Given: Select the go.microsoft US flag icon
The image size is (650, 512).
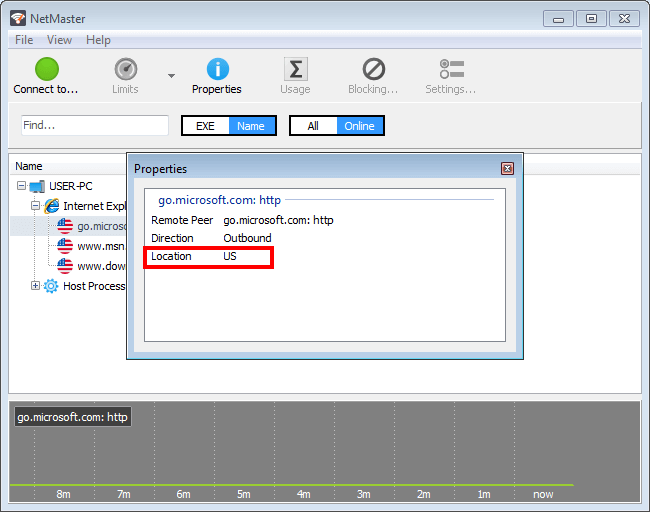Looking at the screenshot, I should 65,226.
